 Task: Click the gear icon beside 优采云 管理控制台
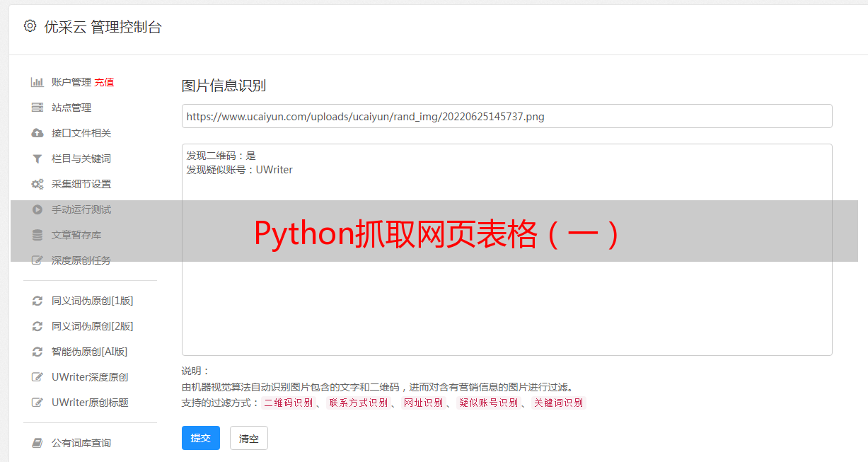coord(30,26)
